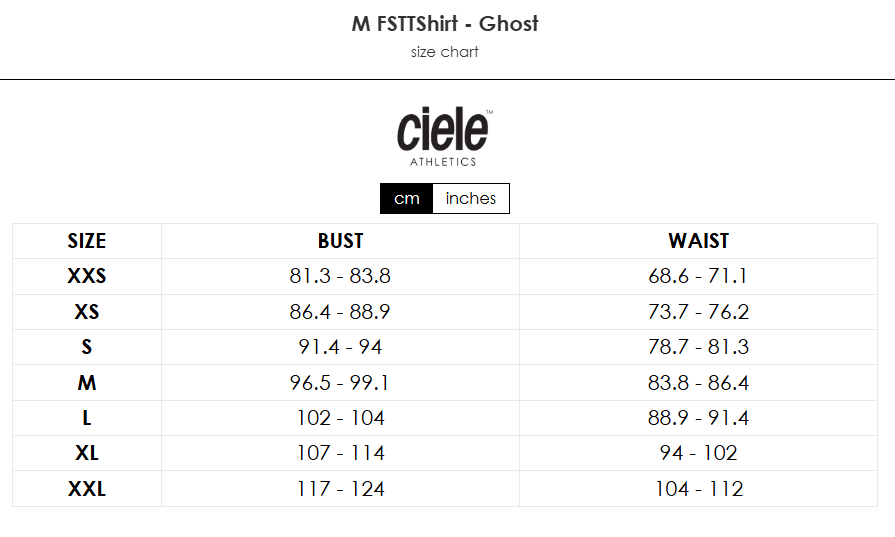This screenshot has height=537, width=895.
Task: Click the M FSTTShirt - Ghost title
Action: pyautogui.click(x=445, y=24)
